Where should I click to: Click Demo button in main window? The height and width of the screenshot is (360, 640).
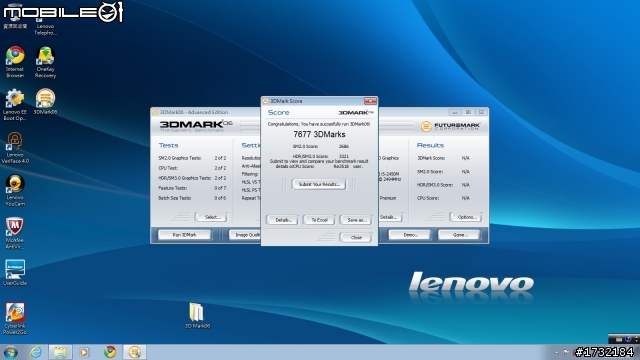coord(409,235)
